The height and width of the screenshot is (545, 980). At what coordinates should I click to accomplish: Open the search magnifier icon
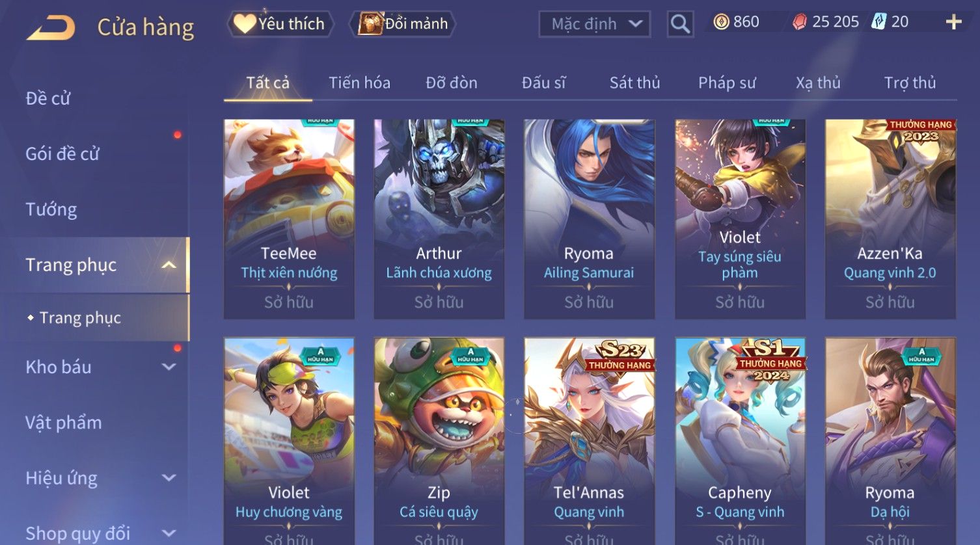click(x=680, y=24)
